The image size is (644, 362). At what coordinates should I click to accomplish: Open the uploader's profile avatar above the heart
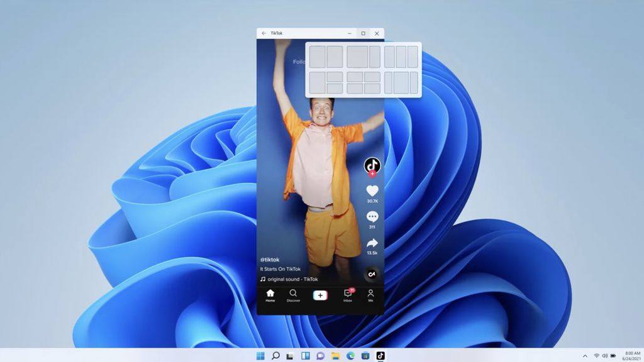click(374, 165)
